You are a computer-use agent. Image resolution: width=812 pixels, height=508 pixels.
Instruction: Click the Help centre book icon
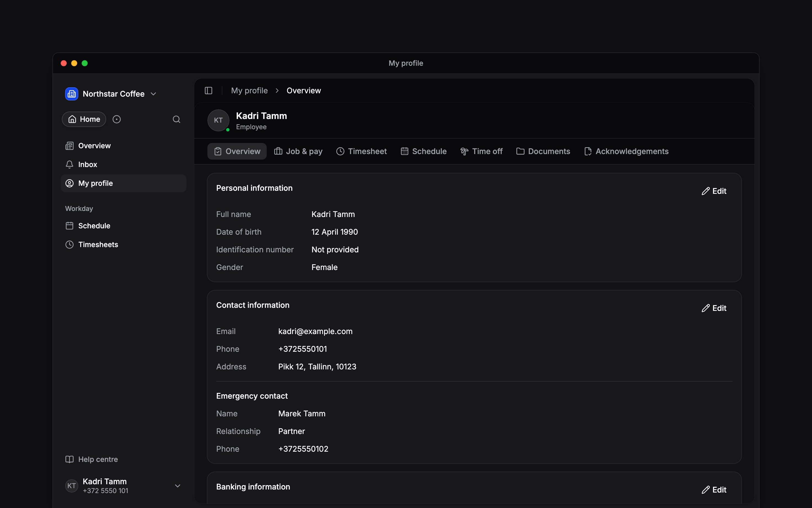(70, 459)
